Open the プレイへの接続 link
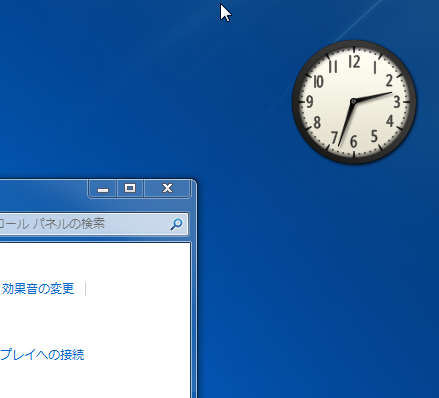The width and height of the screenshot is (439, 398). pos(42,355)
